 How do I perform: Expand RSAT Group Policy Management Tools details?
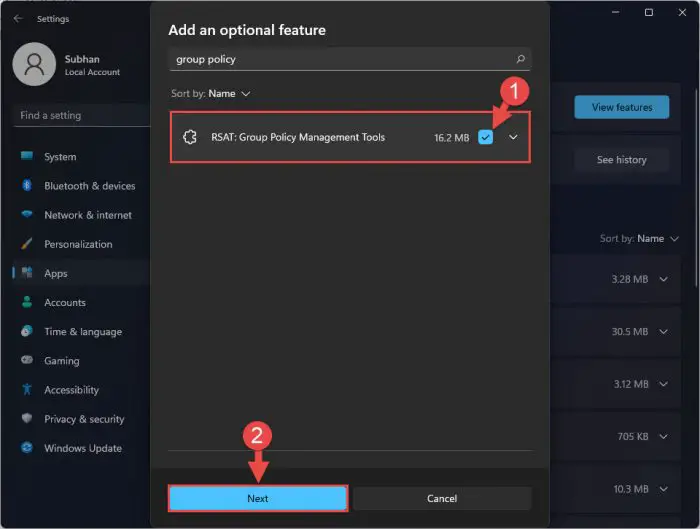[x=513, y=137]
